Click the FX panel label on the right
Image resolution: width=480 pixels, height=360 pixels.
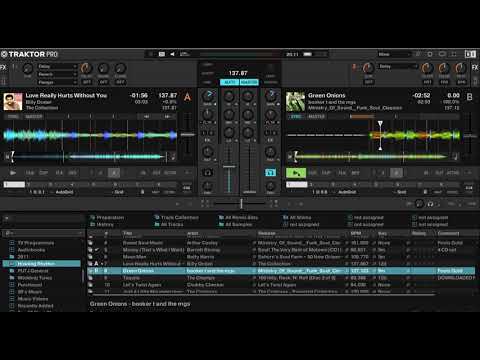[475, 67]
